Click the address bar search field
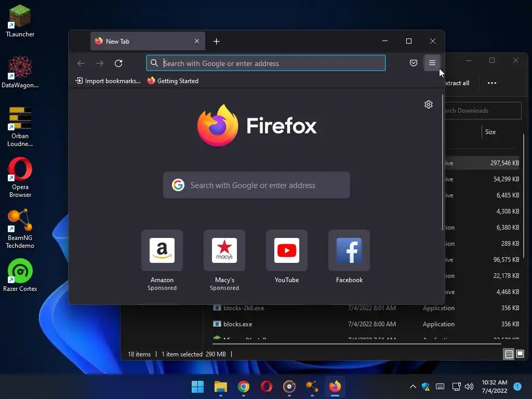This screenshot has width=532, height=399. [265, 63]
